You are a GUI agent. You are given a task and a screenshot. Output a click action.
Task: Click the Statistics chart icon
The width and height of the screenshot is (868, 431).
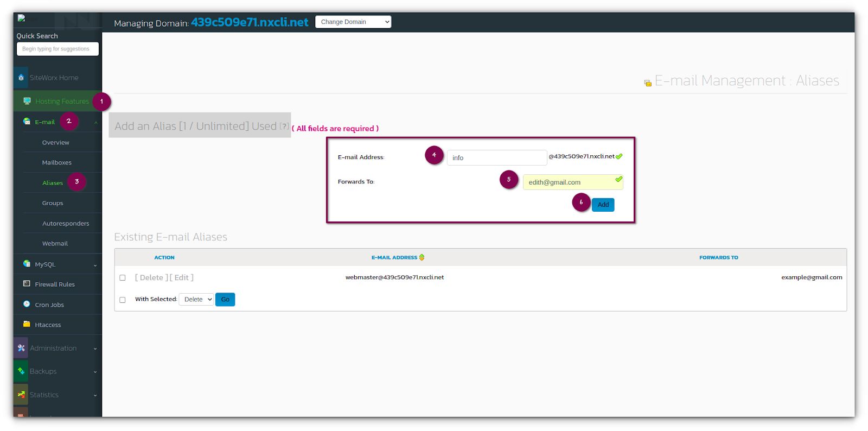click(21, 395)
